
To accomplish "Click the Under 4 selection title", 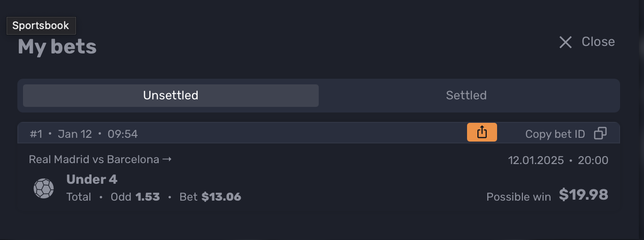I will [92, 180].
